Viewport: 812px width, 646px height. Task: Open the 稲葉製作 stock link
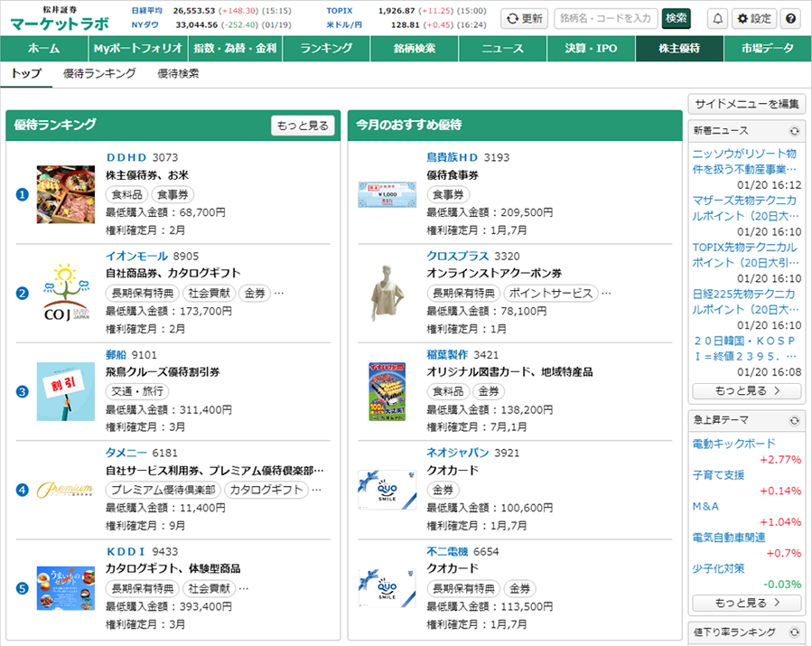pos(447,355)
